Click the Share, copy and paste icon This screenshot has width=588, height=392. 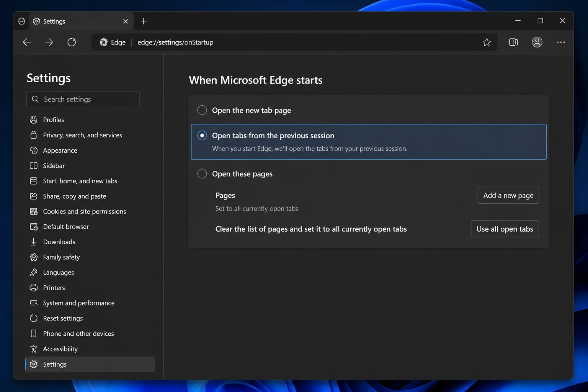34,196
